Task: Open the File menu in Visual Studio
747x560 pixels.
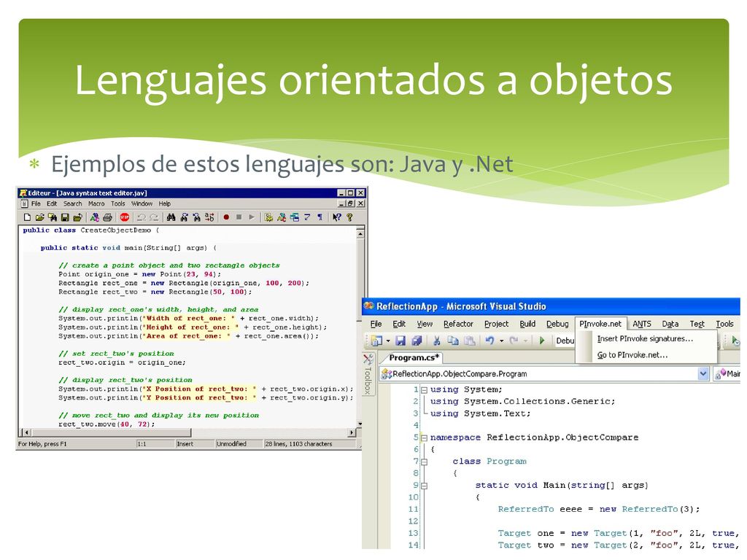Action: point(376,324)
